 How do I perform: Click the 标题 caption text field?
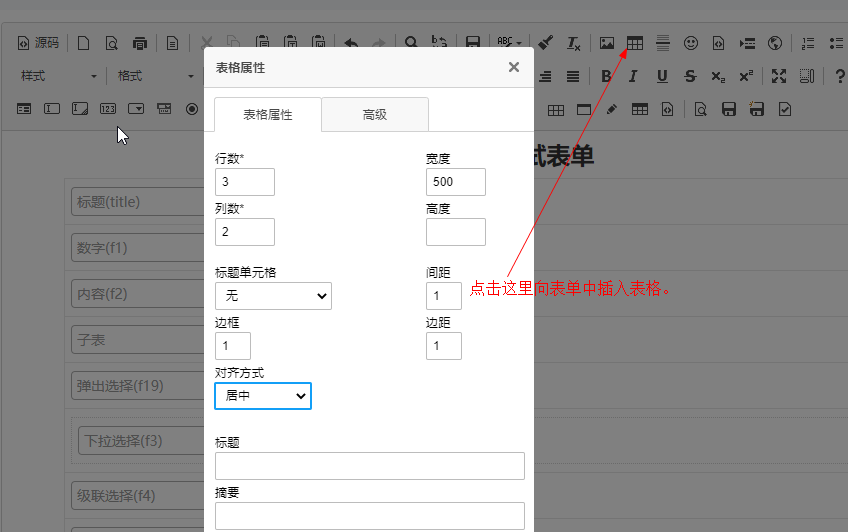(x=369, y=466)
